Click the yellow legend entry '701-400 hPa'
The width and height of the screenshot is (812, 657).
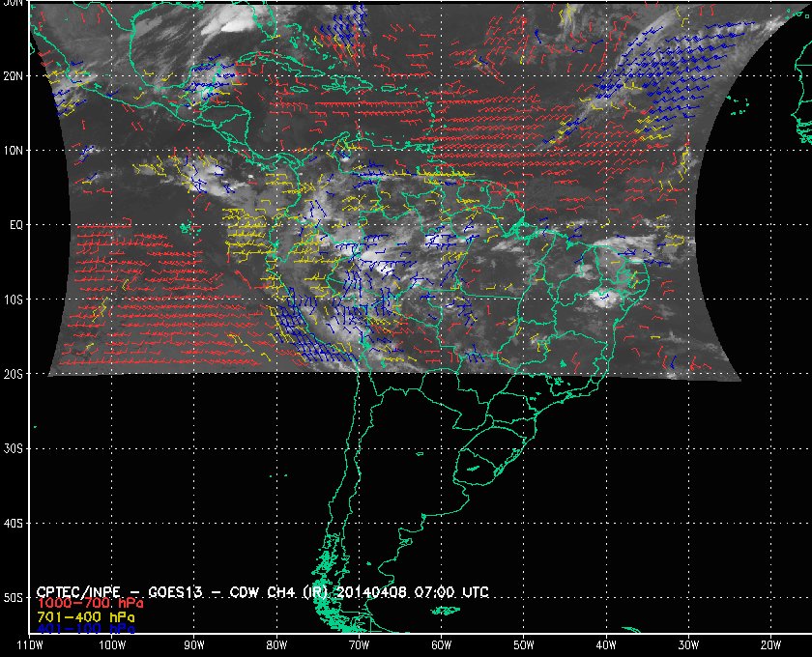(85, 617)
